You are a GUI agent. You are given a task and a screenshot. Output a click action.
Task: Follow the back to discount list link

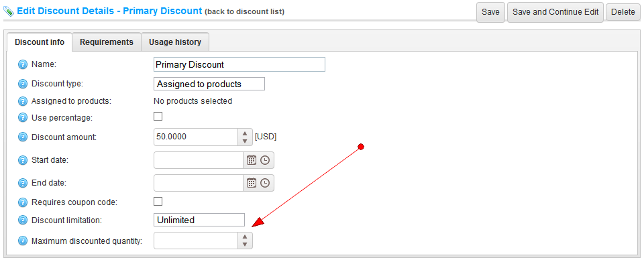(x=244, y=11)
